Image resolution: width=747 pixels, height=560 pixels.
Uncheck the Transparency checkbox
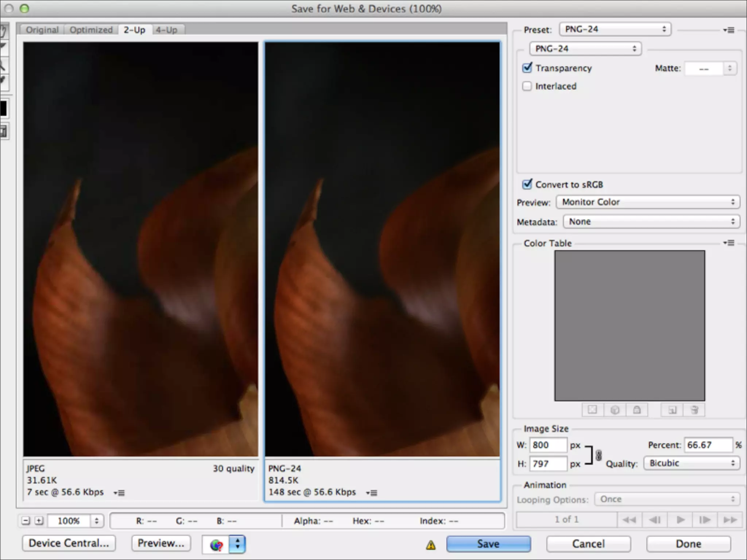point(527,68)
